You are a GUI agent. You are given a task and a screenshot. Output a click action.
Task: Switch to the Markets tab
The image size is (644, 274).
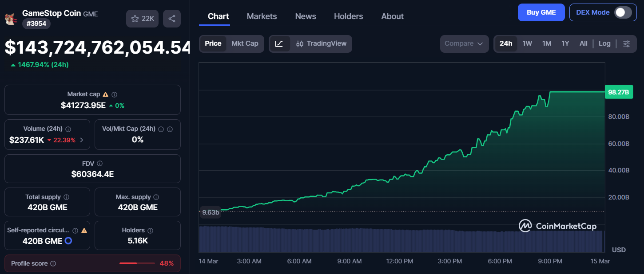[x=262, y=16]
